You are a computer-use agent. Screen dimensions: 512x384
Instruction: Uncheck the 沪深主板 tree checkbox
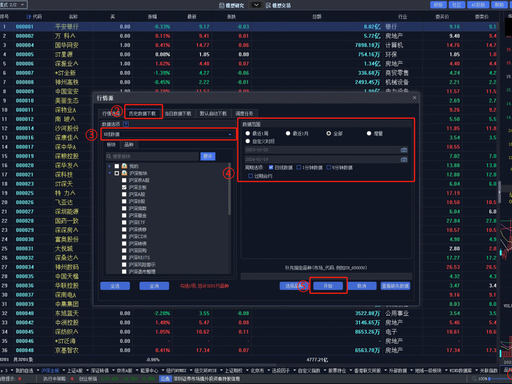[124, 187]
